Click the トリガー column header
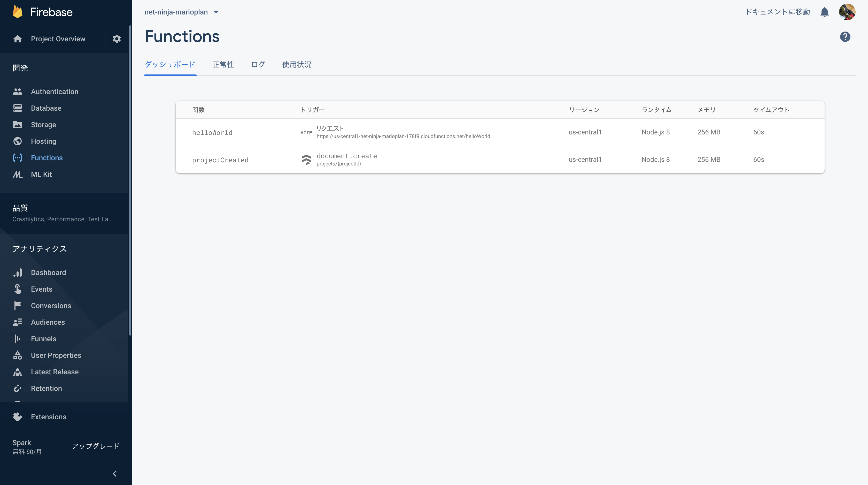868x485 pixels. point(312,110)
